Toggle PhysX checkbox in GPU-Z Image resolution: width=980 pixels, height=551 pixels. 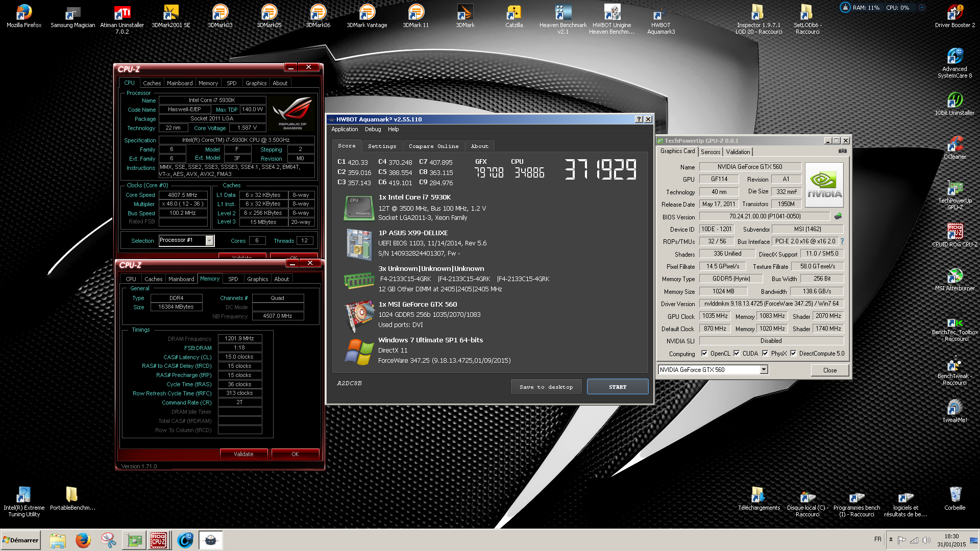tap(765, 353)
